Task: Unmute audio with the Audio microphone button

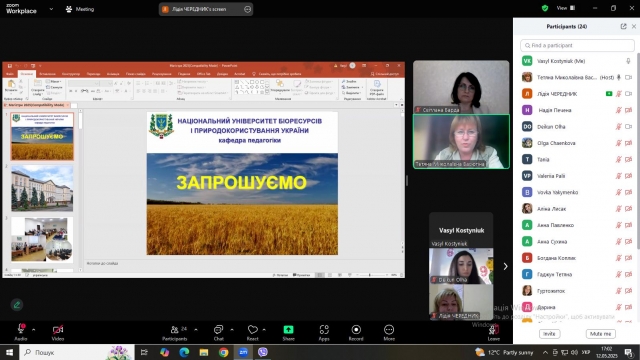Action: (x=21, y=332)
